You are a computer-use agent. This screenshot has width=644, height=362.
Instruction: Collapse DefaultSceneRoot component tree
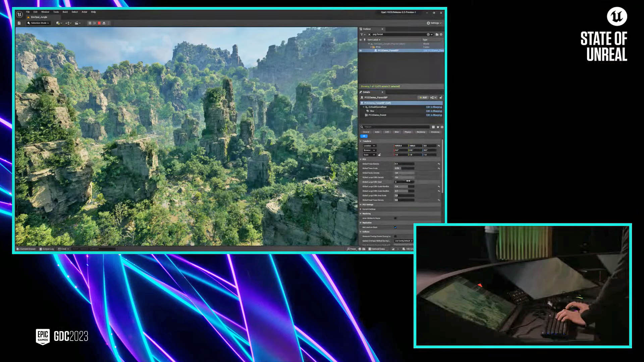pyautogui.click(x=364, y=107)
